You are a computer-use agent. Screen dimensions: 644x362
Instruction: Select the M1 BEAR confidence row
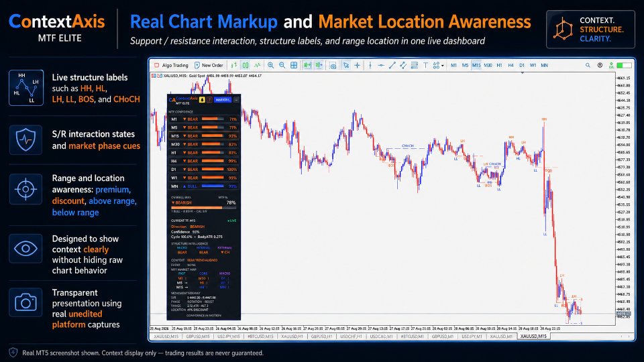click(204, 119)
